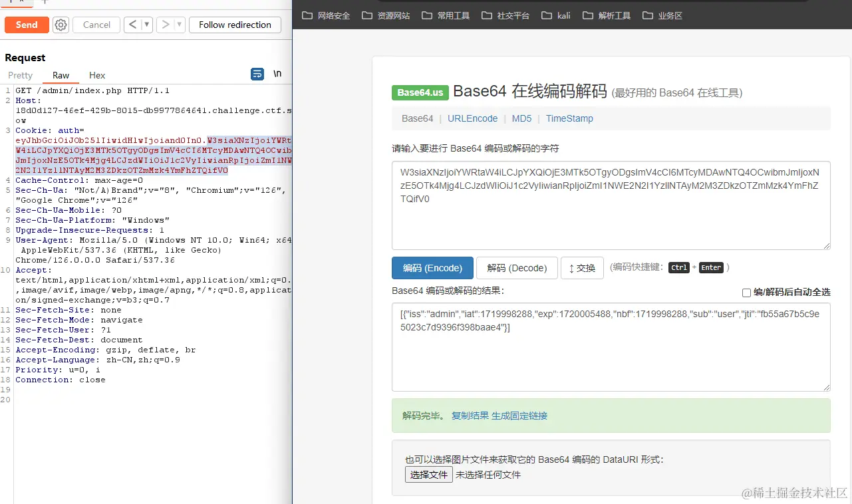Open the 业务区 bookmark folder
Image resolution: width=852 pixels, height=504 pixels.
point(662,15)
